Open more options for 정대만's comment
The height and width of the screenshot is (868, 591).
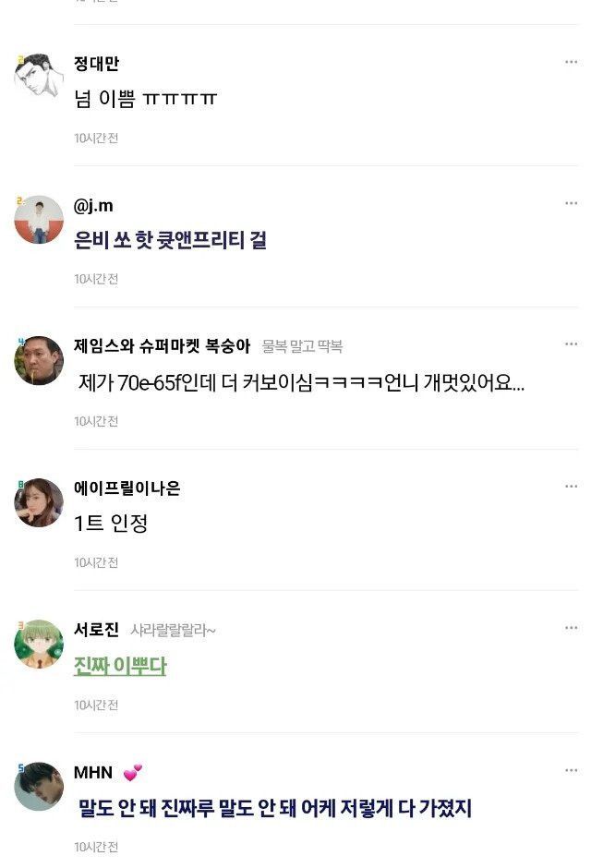[572, 62]
